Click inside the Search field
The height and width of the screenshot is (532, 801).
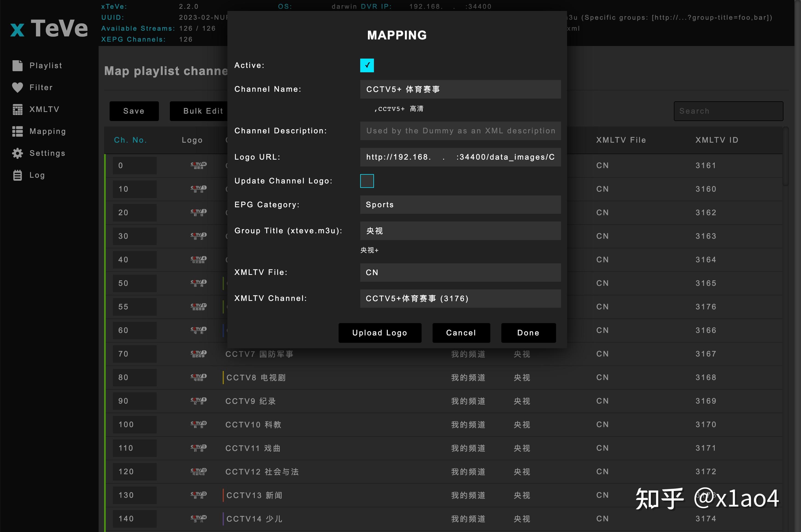[x=728, y=111]
